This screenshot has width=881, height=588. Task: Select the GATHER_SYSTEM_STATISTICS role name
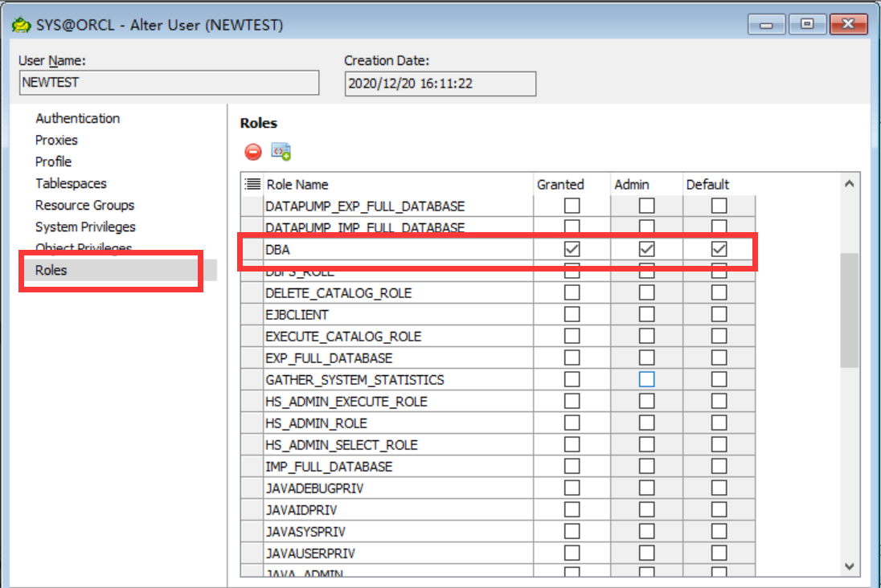click(354, 380)
